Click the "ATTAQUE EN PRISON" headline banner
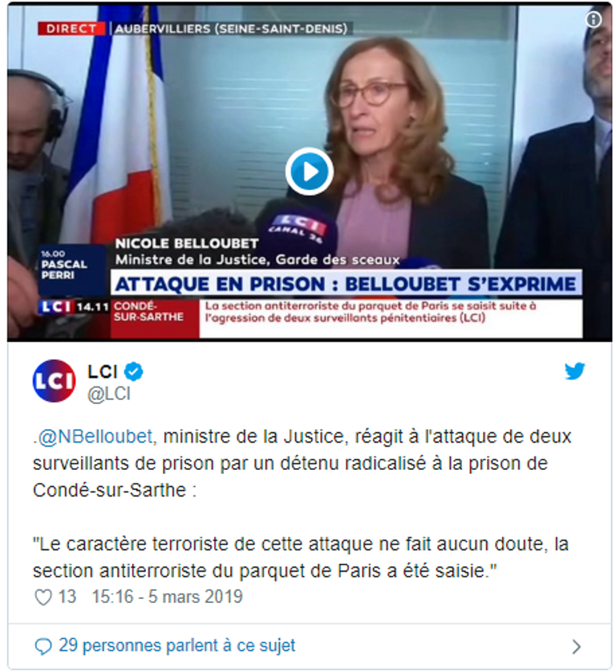 coord(346,284)
